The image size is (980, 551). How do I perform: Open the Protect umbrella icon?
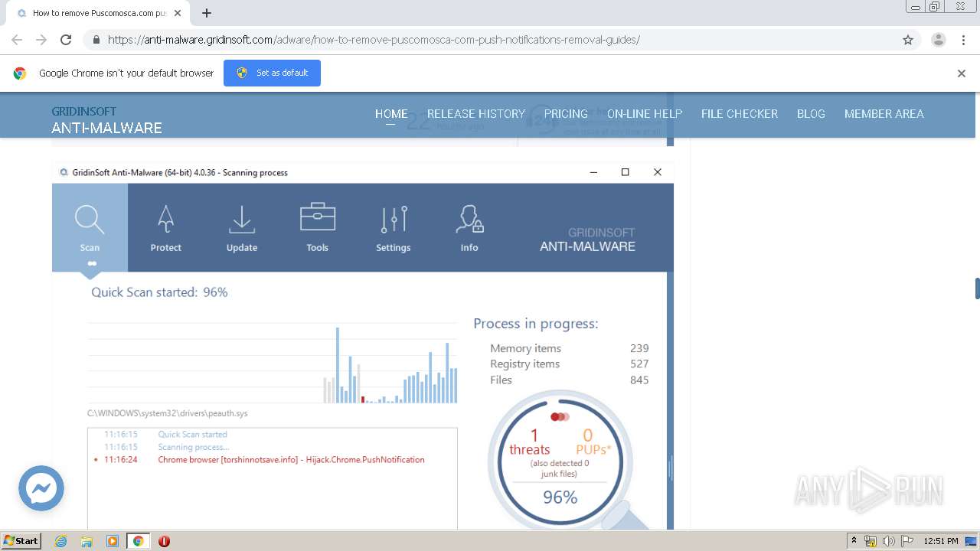pos(165,219)
